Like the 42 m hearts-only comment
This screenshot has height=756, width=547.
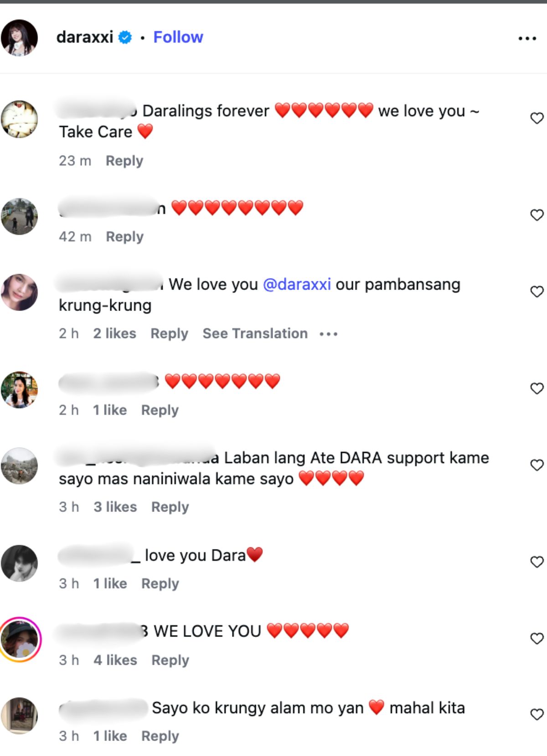click(537, 215)
